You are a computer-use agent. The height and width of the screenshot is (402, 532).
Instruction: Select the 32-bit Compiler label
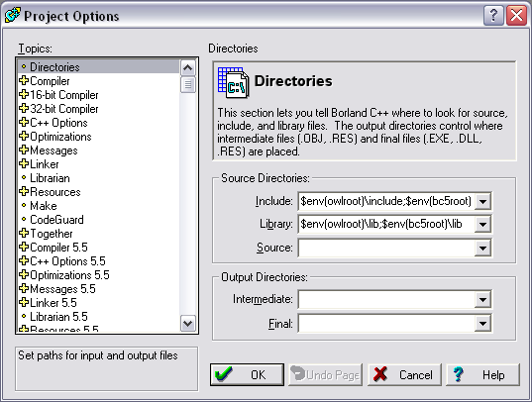pos(64,109)
